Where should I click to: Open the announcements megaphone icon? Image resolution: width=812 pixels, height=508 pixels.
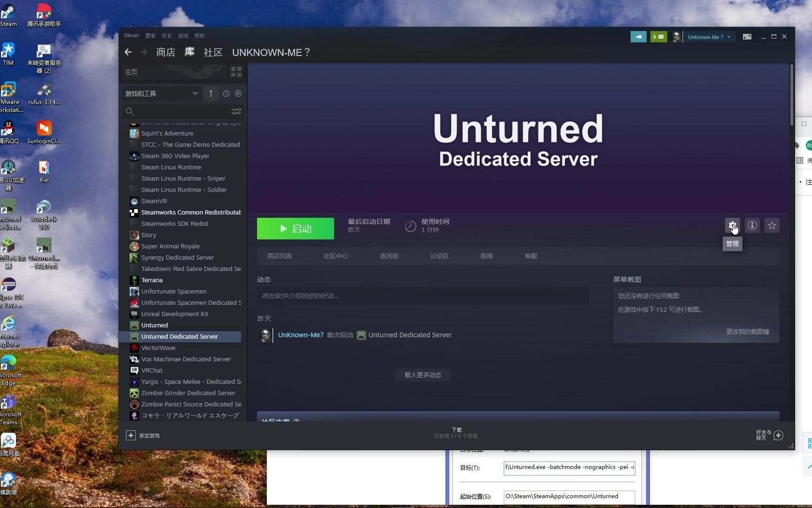point(638,37)
